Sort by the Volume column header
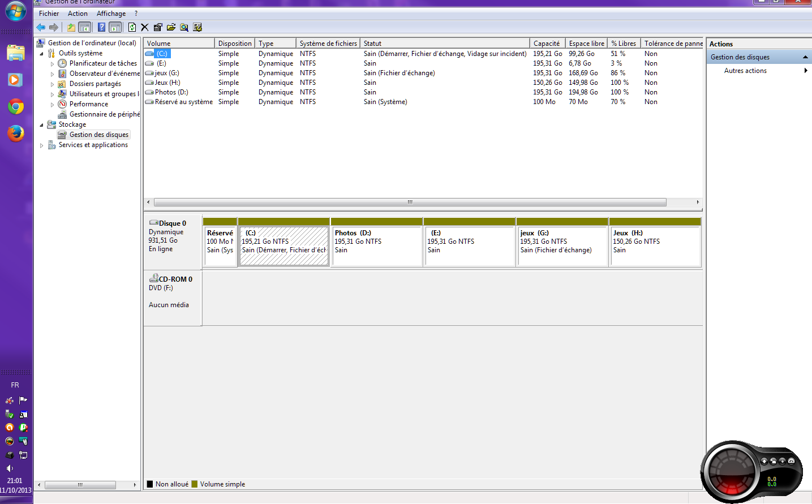 click(x=179, y=44)
